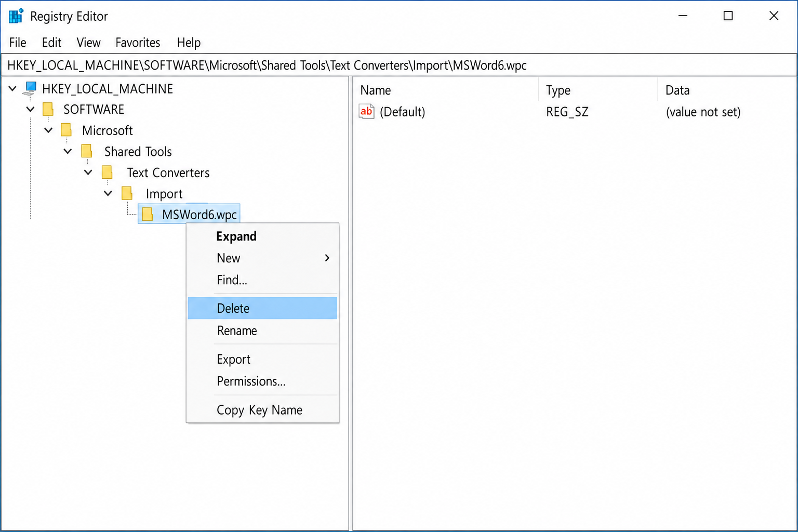This screenshot has width=798, height=532.
Task: Select the HKEY_LOCAL_MACHINE label
Action: pos(108,89)
